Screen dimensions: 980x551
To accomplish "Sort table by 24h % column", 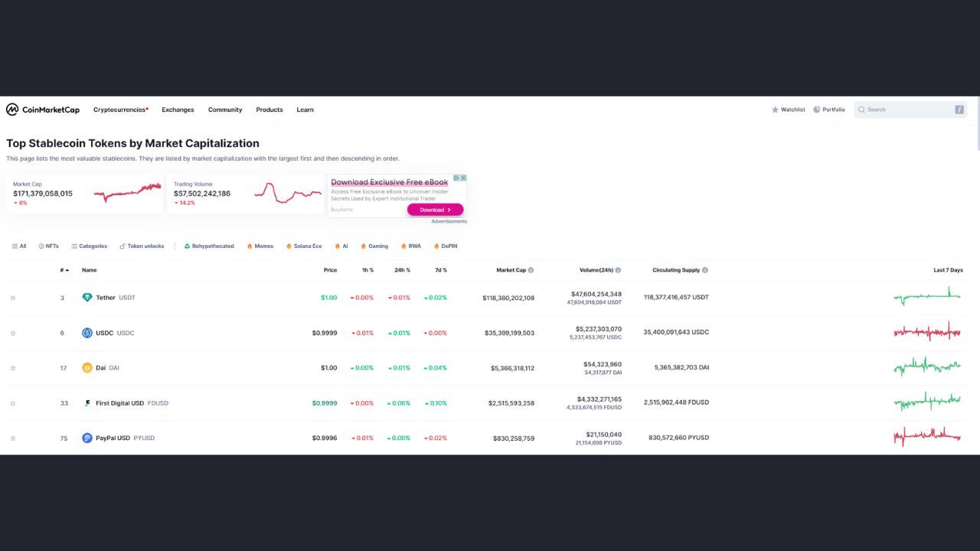I will [x=402, y=270].
